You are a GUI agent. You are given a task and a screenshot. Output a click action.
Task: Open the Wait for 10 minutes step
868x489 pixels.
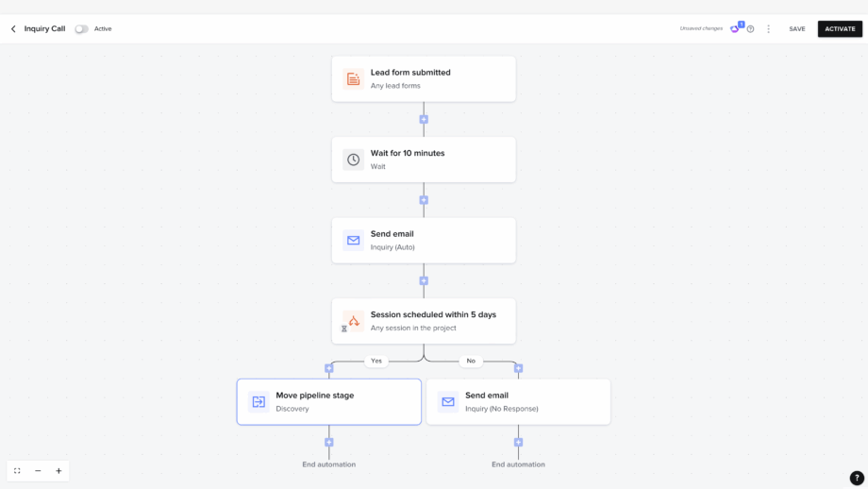(424, 160)
